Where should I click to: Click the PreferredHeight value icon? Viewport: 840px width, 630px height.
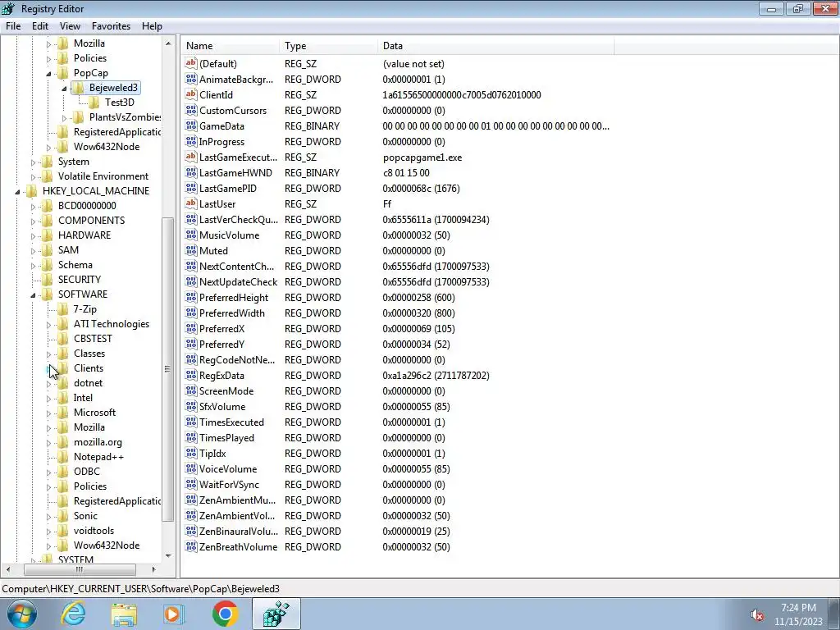(190, 297)
